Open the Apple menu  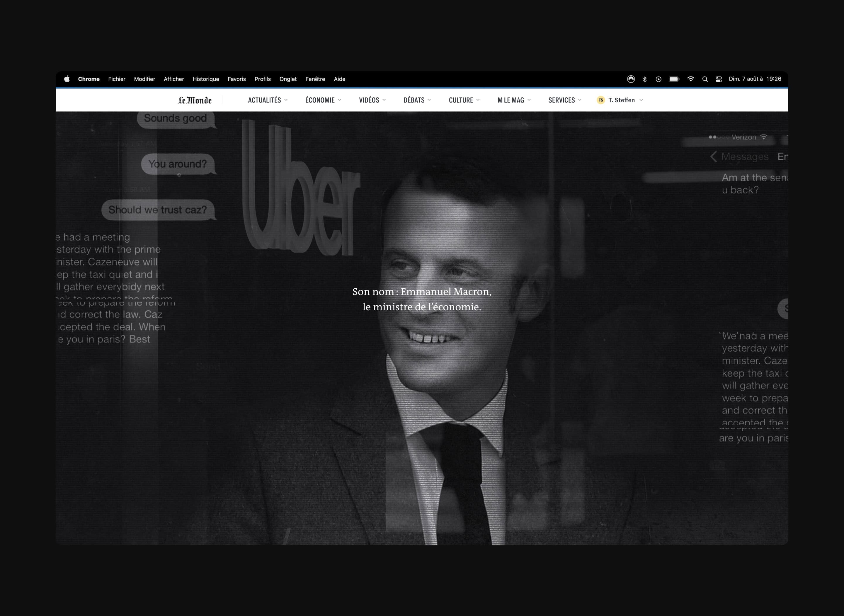pyautogui.click(x=67, y=79)
